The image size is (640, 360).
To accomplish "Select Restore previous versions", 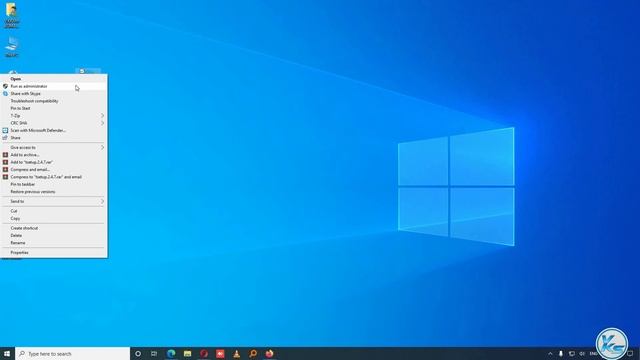I will [x=54, y=191].
